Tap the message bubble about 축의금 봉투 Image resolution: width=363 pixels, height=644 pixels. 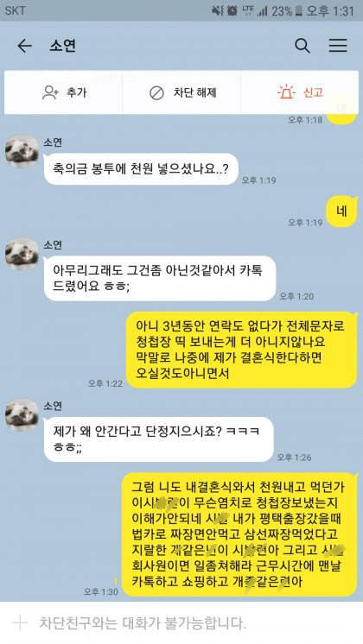pyautogui.click(x=141, y=168)
